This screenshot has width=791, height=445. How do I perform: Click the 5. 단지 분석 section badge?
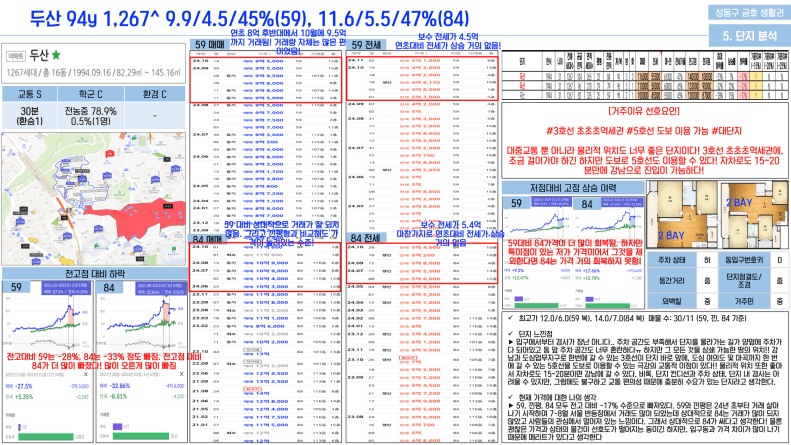[749, 35]
